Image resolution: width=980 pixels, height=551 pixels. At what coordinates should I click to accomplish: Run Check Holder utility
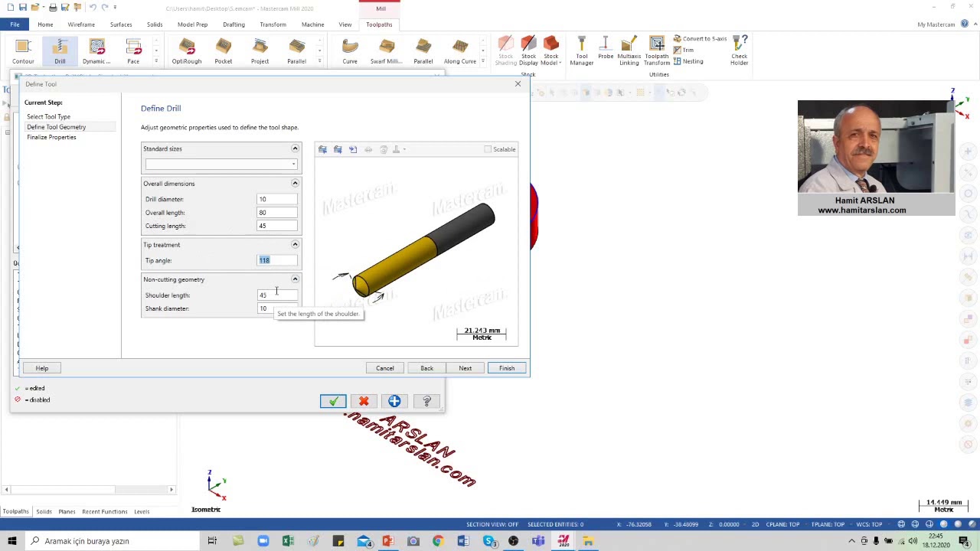pyautogui.click(x=739, y=51)
